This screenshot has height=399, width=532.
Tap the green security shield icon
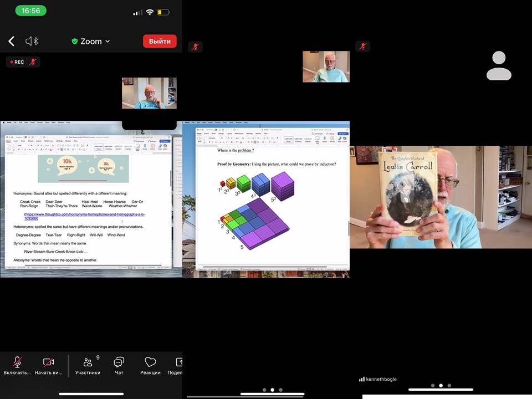coord(75,42)
